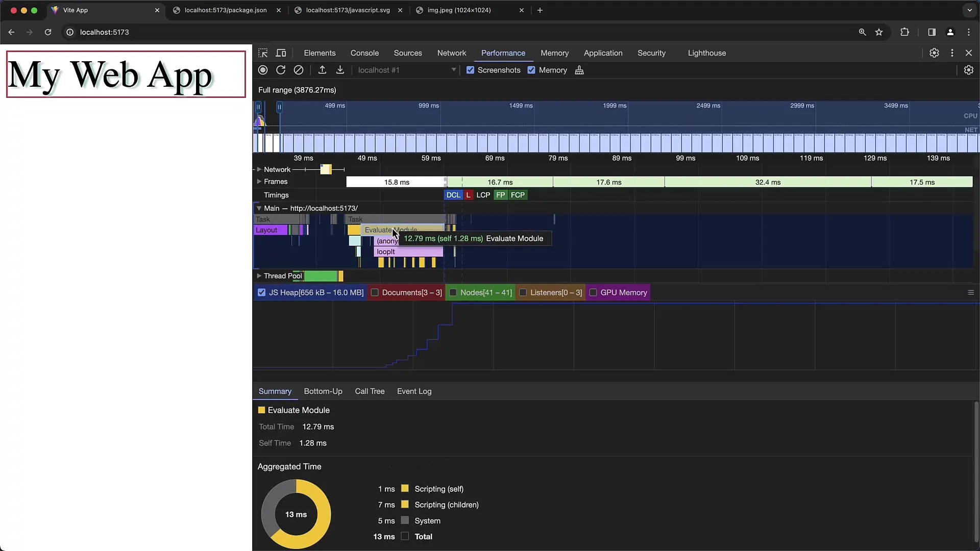Toggle the Screenshots checkbox
980x551 pixels.
pos(471,70)
